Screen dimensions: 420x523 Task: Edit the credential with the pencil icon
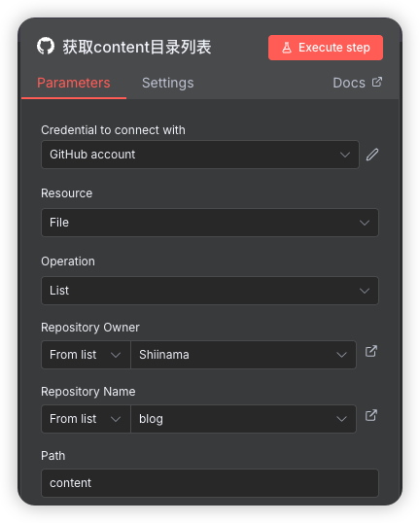[372, 155]
